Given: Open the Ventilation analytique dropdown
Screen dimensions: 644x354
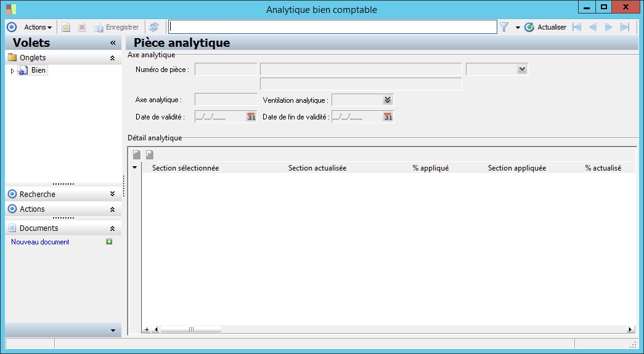Looking at the screenshot, I should point(387,100).
